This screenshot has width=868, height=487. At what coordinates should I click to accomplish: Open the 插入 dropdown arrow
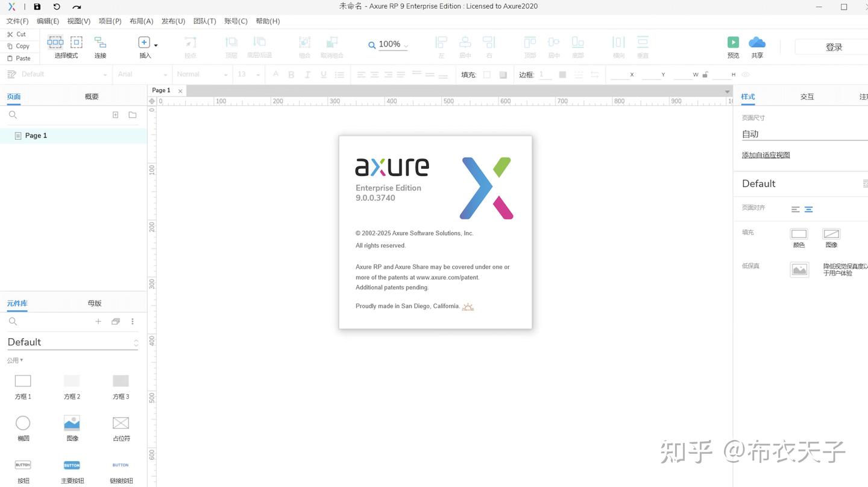click(156, 45)
